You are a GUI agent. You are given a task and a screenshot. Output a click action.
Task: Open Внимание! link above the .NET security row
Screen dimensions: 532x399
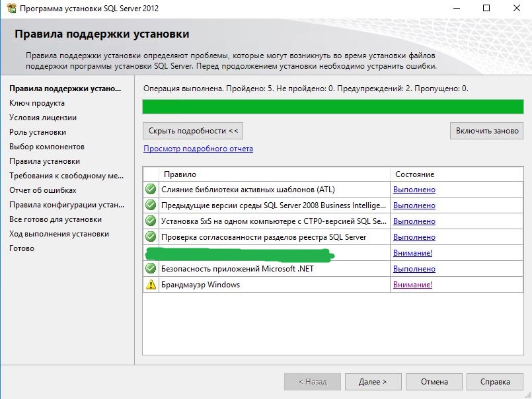pyautogui.click(x=412, y=253)
